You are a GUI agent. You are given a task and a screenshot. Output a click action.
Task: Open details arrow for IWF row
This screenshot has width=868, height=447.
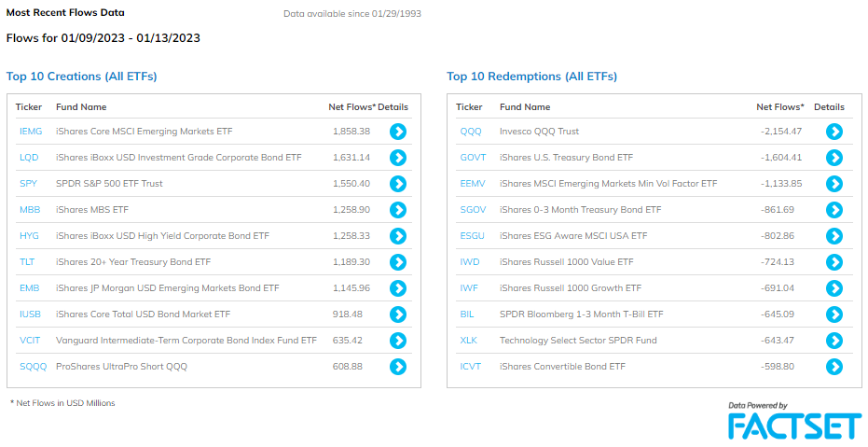[x=834, y=288]
